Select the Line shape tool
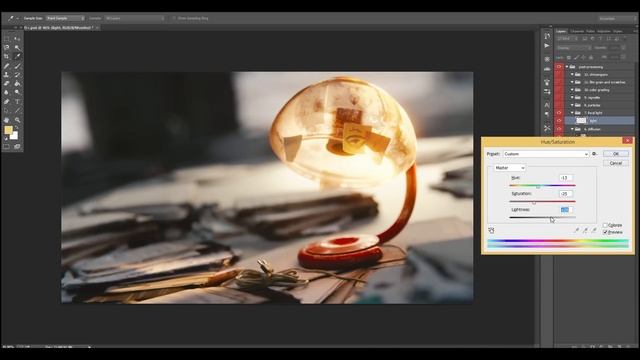640x360 pixels. click(17, 111)
